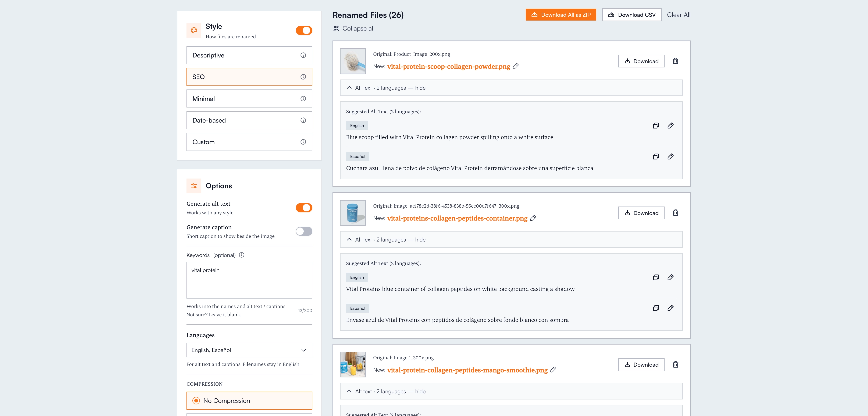Download All as ZIP

tap(561, 15)
